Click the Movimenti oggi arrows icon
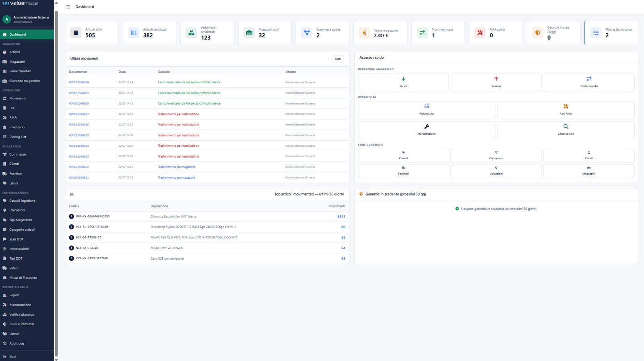Viewport: 644px width, 361px height. tap(422, 33)
